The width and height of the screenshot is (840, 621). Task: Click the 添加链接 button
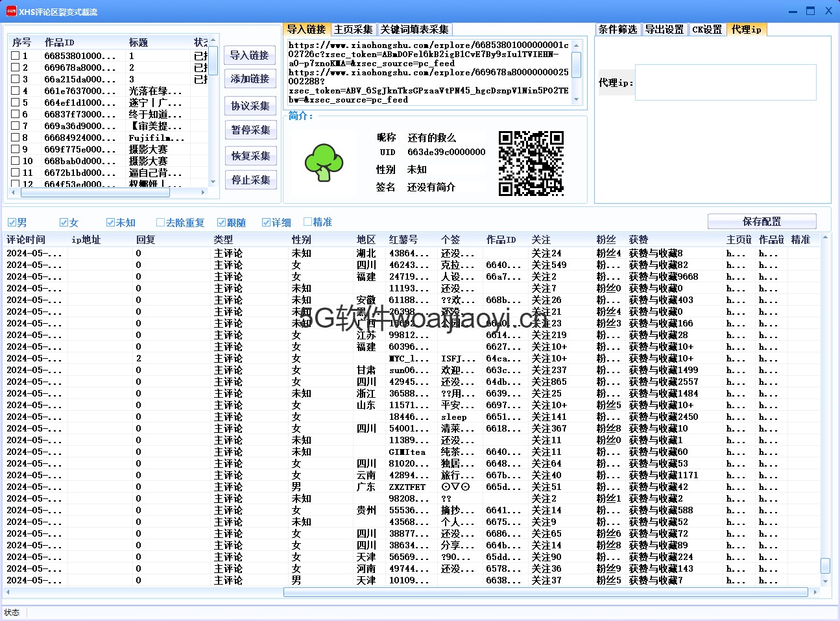coord(250,79)
